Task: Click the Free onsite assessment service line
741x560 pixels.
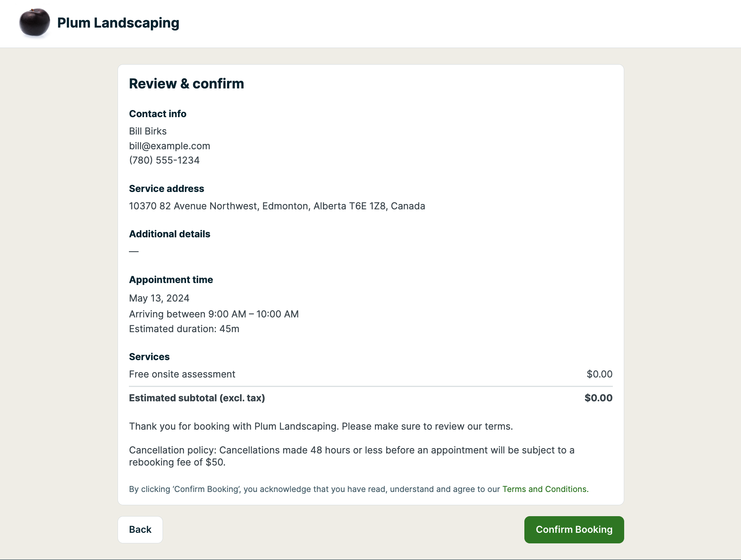Action: pos(182,374)
